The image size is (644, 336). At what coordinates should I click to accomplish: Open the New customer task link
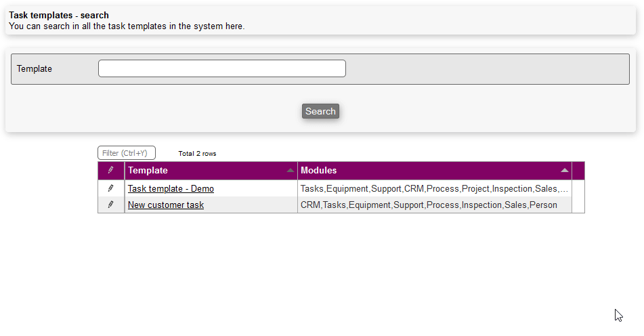(166, 205)
